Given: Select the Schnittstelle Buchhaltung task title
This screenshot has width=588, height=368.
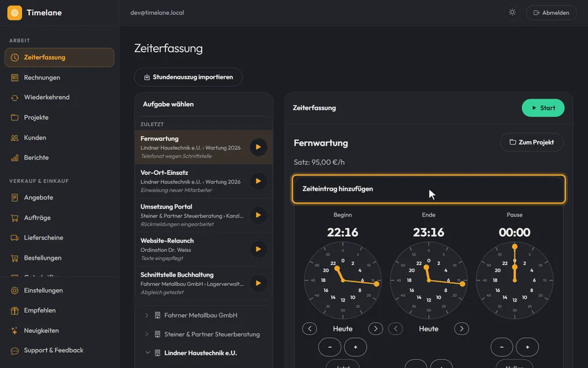Looking at the screenshot, I should (x=177, y=275).
